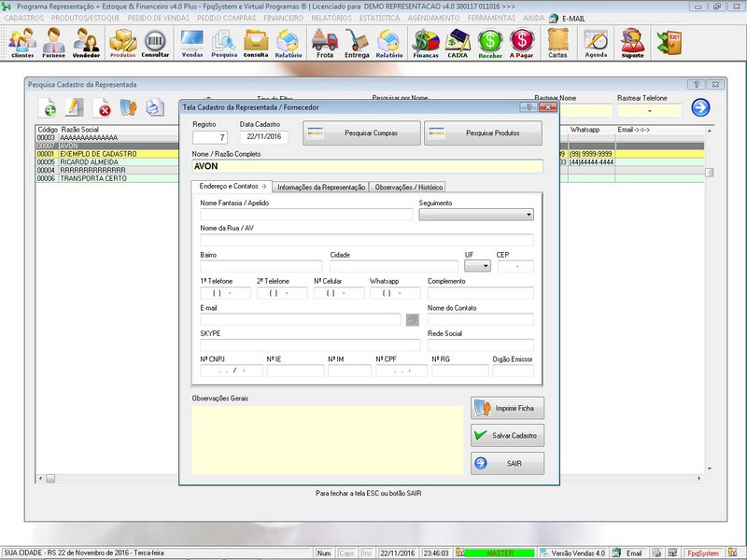Click the Nome Fantasia / Apelido field
Screen dimensions: 747x560
click(x=305, y=215)
